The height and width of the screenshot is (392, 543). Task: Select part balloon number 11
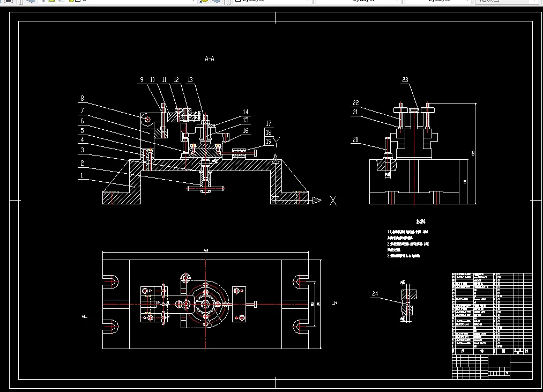[x=164, y=80]
